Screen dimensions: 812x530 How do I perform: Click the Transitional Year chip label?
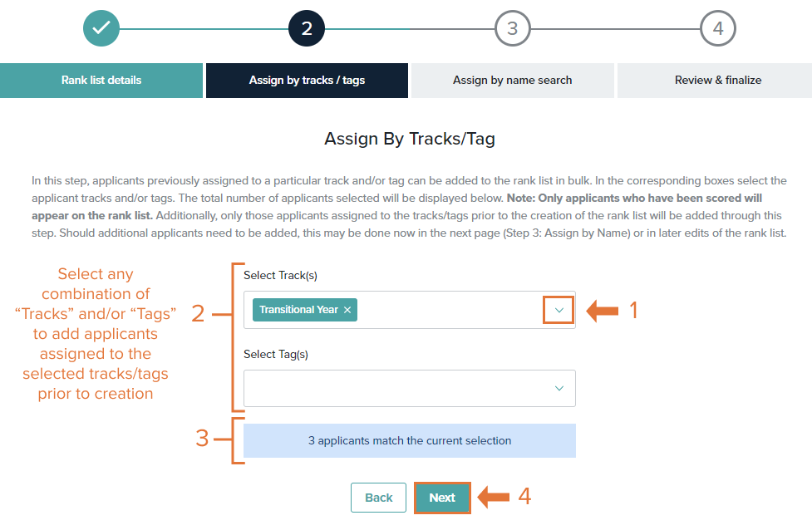(298, 310)
